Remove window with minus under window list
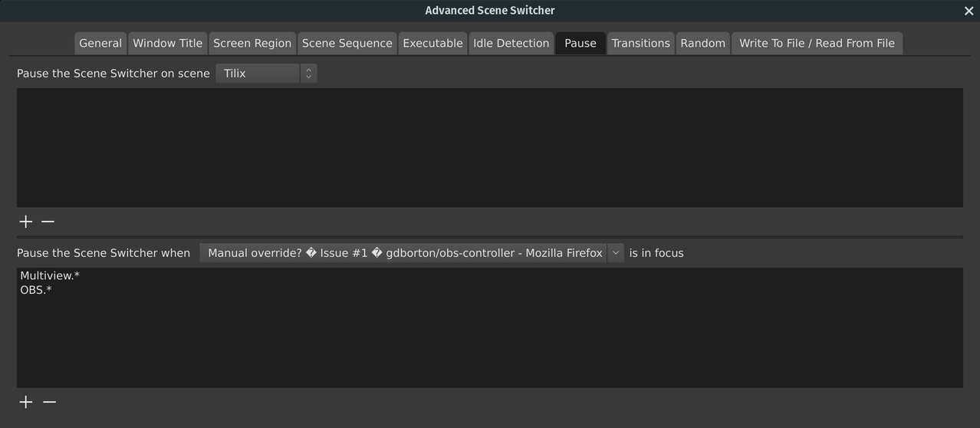Viewport: 980px width, 428px height. [x=49, y=402]
